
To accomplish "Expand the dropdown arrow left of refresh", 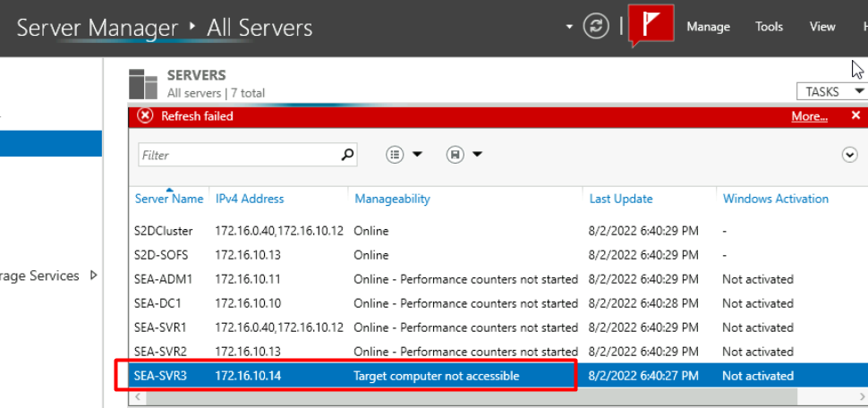I will click(x=569, y=27).
